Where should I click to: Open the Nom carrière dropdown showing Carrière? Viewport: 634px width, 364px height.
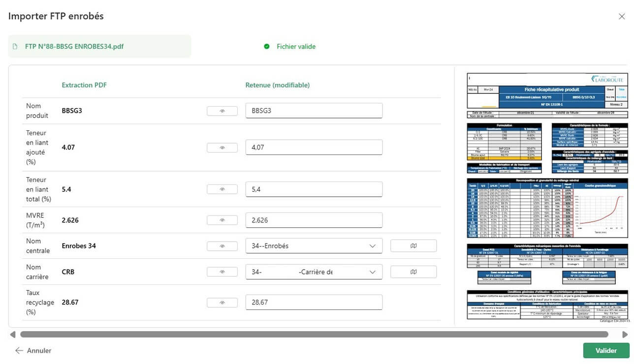(314, 272)
